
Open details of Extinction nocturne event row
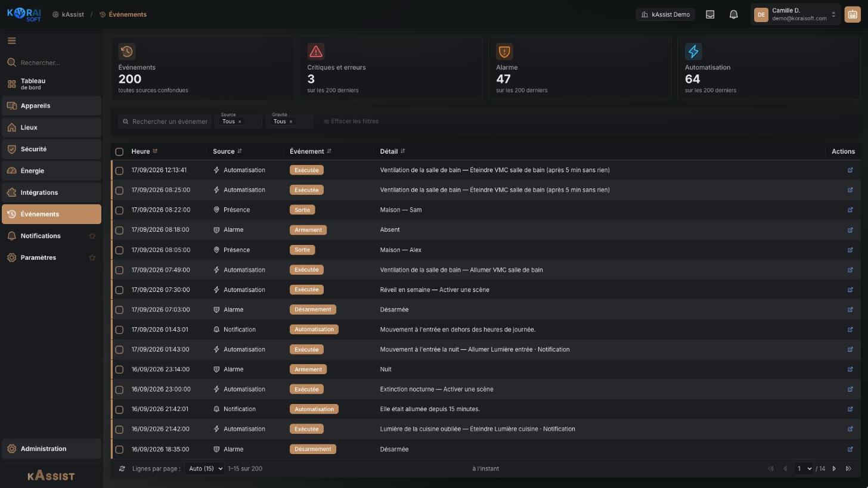point(850,389)
